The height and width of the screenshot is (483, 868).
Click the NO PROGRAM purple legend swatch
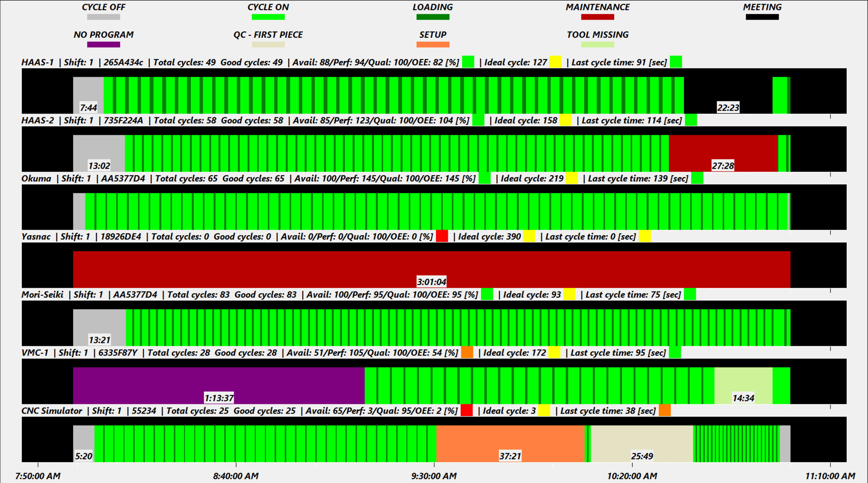click(x=103, y=45)
